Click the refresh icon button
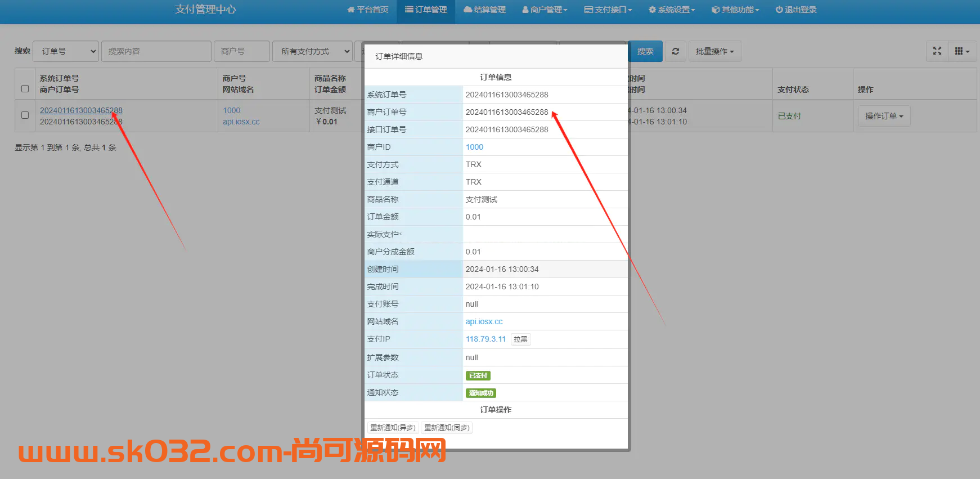This screenshot has height=479, width=980. click(x=676, y=51)
